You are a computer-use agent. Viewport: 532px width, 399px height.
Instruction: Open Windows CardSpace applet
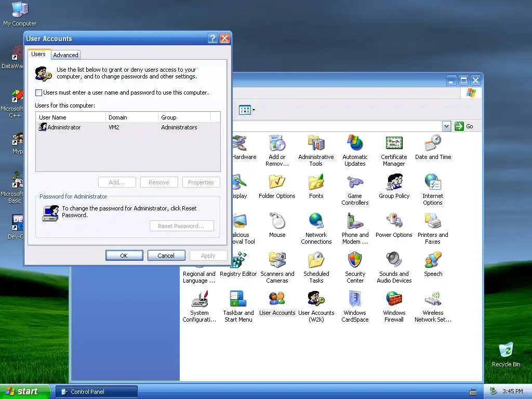click(x=355, y=307)
